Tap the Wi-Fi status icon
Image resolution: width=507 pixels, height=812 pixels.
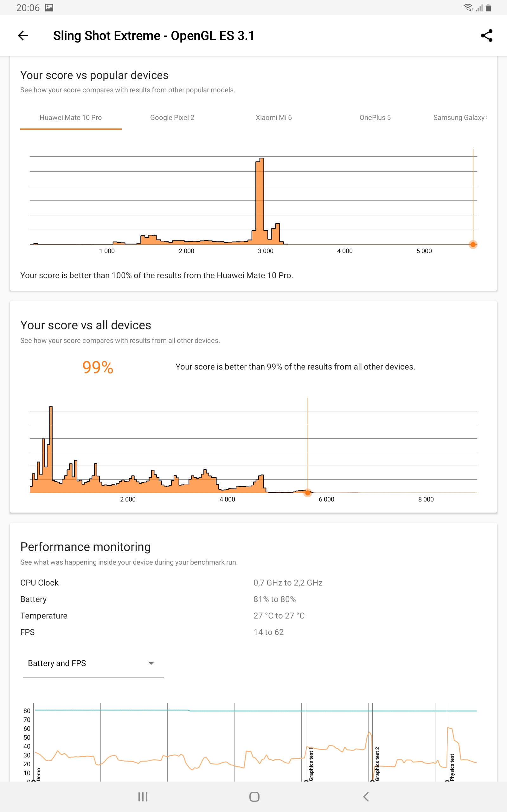pyautogui.click(x=468, y=7)
